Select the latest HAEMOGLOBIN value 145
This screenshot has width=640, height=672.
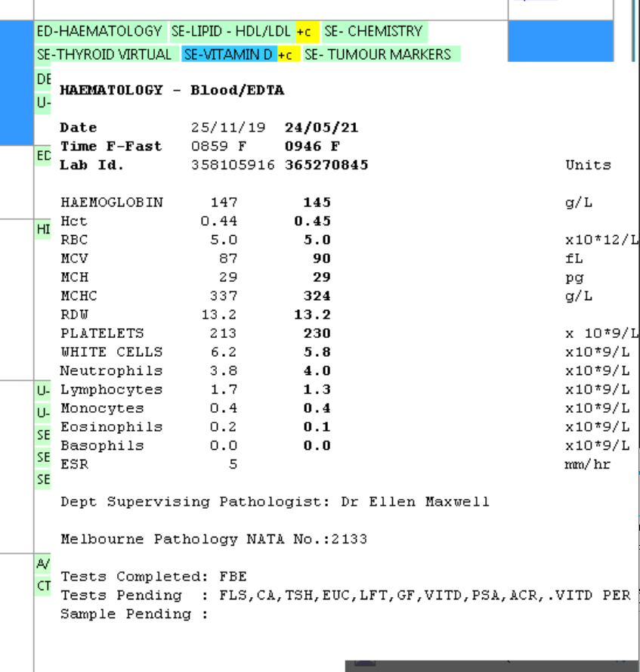click(317, 203)
